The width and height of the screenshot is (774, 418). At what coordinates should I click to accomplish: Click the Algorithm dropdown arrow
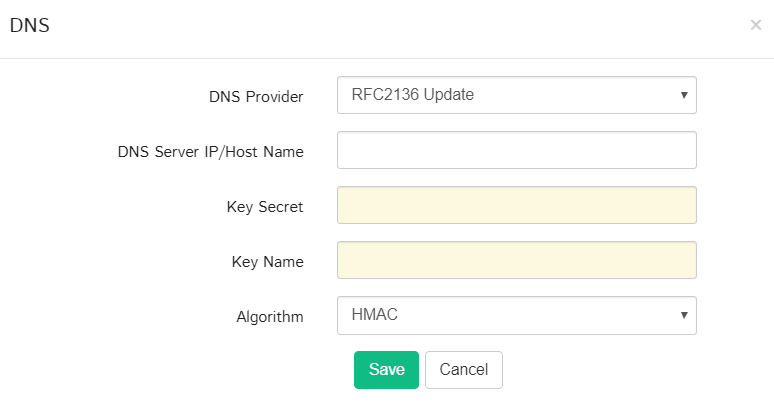click(x=683, y=316)
